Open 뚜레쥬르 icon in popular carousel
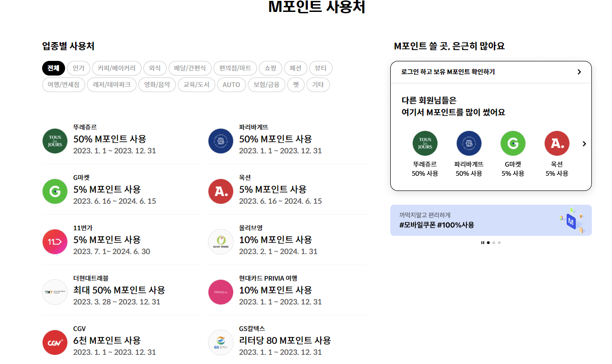Screen dimensions: 612x364 point(425,143)
